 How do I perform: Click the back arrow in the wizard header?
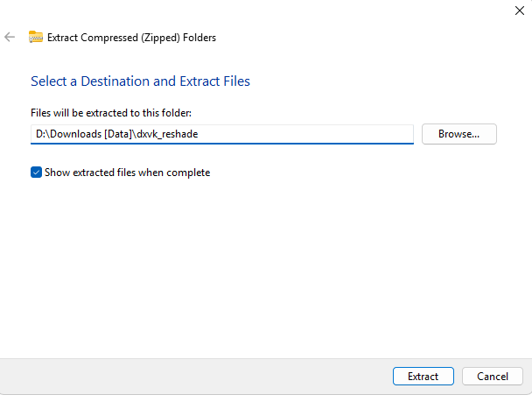coord(10,38)
